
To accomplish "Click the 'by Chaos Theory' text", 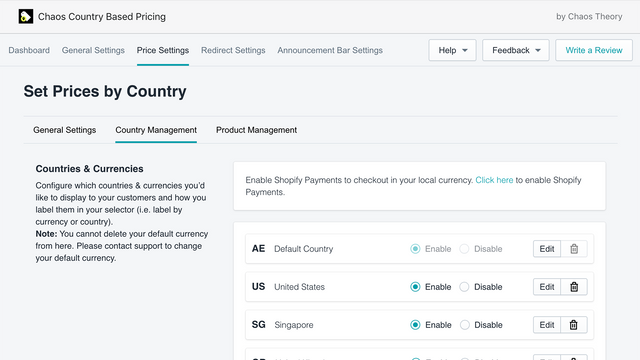I will tap(589, 17).
